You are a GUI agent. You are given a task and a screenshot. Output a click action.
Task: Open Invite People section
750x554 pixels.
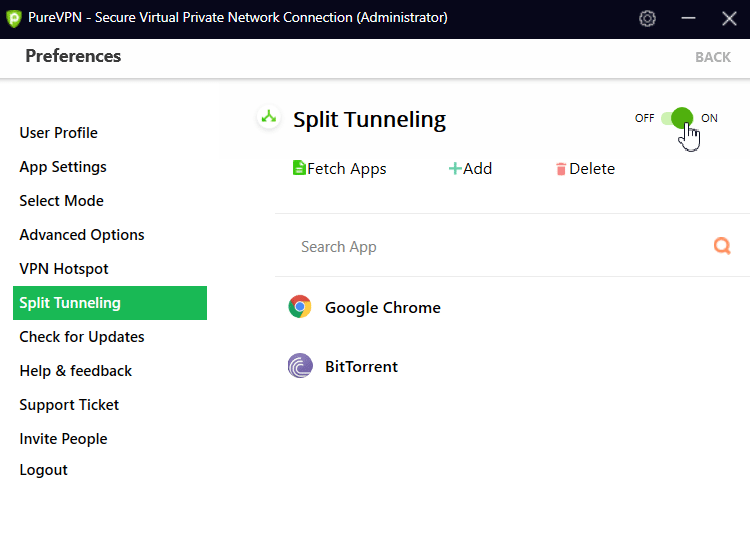63,439
